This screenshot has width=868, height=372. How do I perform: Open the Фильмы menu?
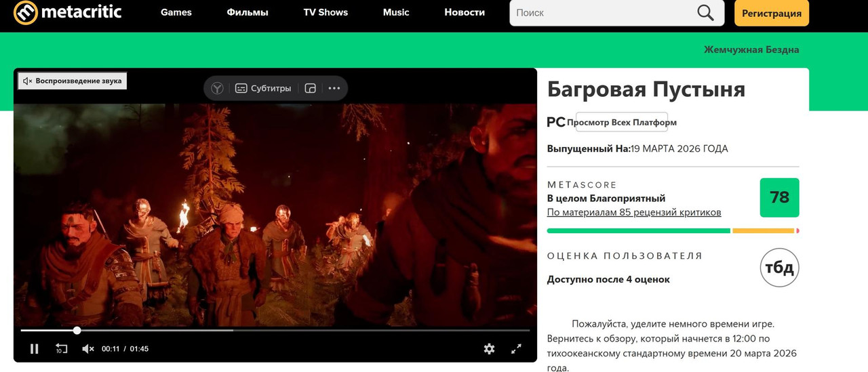click(248, 12)
